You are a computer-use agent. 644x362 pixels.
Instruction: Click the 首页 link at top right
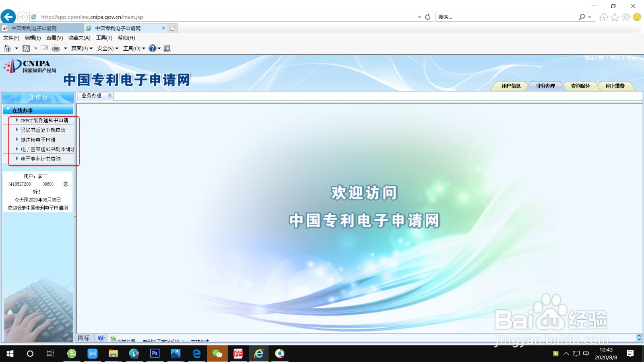click(615, 58)
